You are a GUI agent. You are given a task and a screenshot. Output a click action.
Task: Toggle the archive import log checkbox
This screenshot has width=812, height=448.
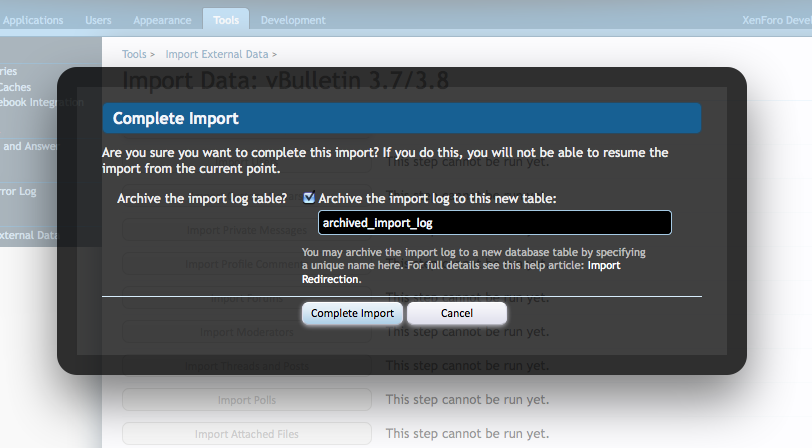(309, 198)
